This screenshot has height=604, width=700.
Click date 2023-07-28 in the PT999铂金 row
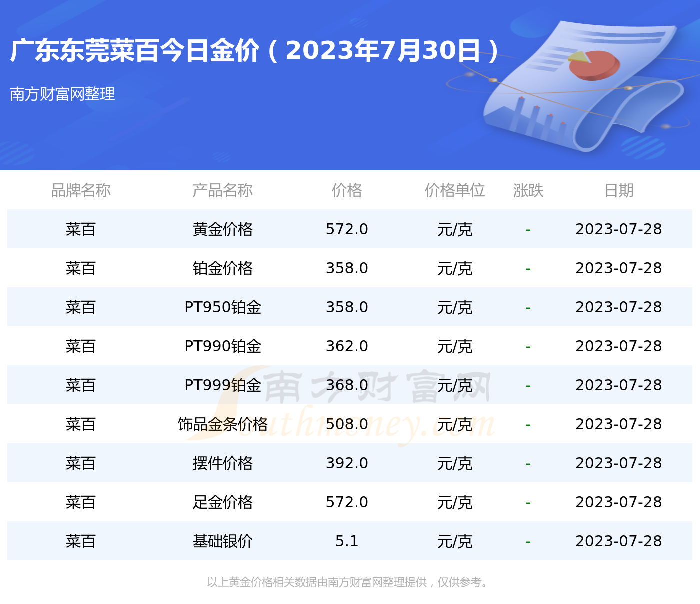619,385
